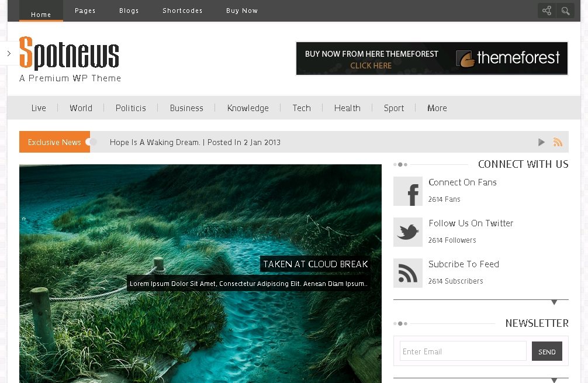588x383 pixels.
Task: Open the More menu in navigation
Action: point(437,108)
